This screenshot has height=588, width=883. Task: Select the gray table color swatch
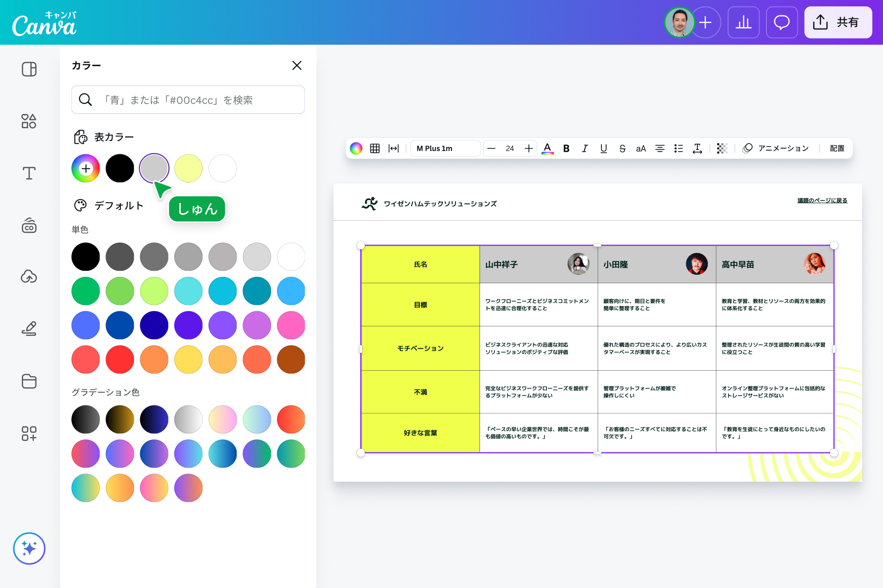click(154, 168)
